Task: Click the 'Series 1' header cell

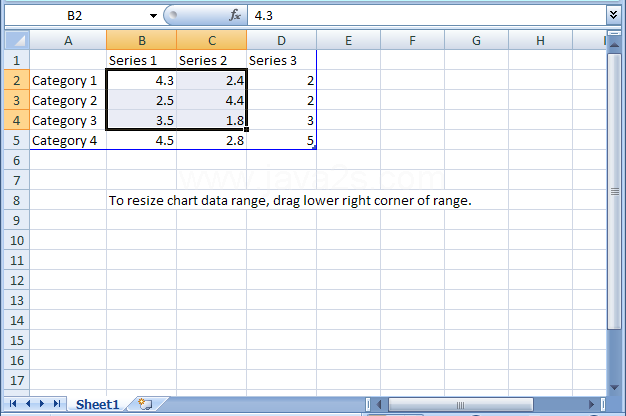Action: (x=142, y=60)
